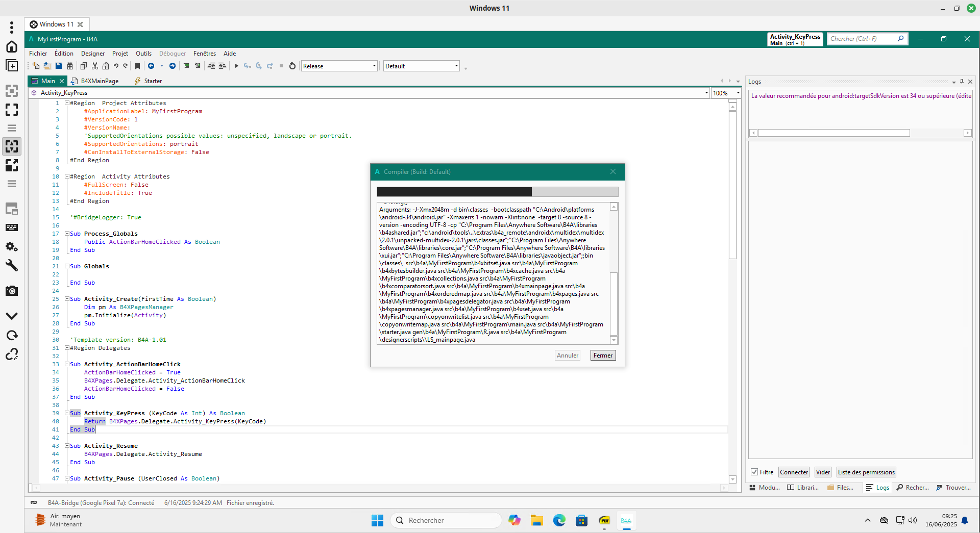Click the Vider button in Logs panel
This screenshot has width=980, height=533.
822,472
